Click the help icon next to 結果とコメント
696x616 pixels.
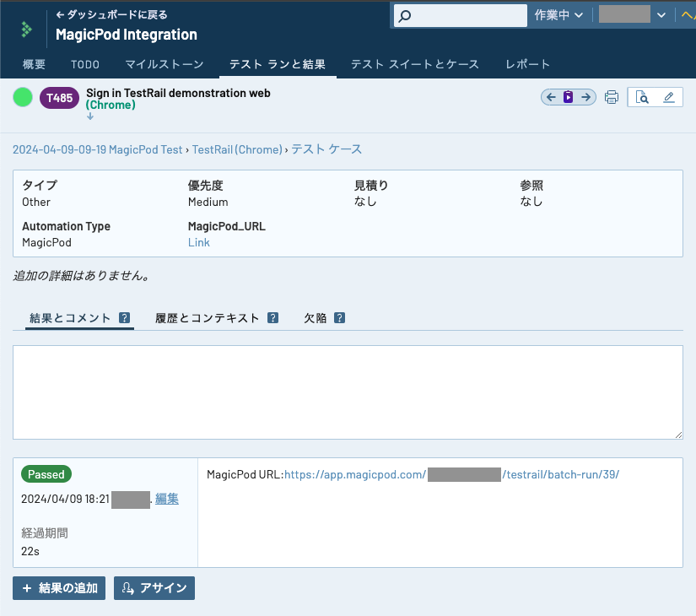coord(124,318)
